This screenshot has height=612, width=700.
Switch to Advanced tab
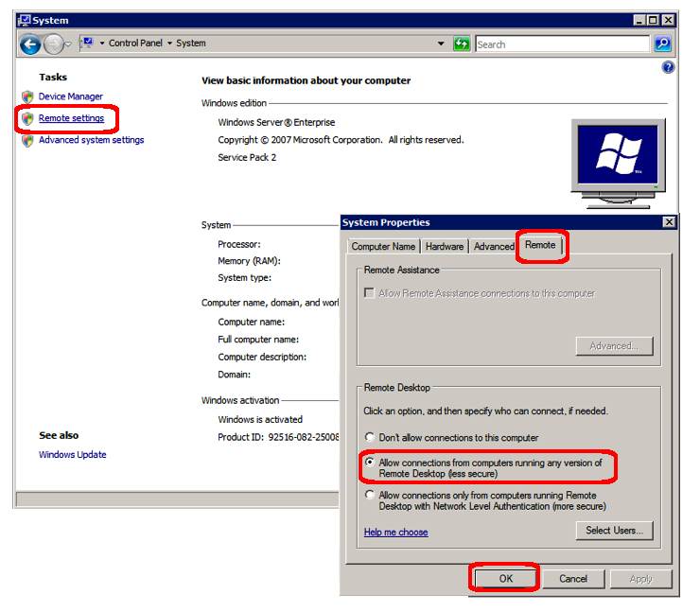coord(494,246)
